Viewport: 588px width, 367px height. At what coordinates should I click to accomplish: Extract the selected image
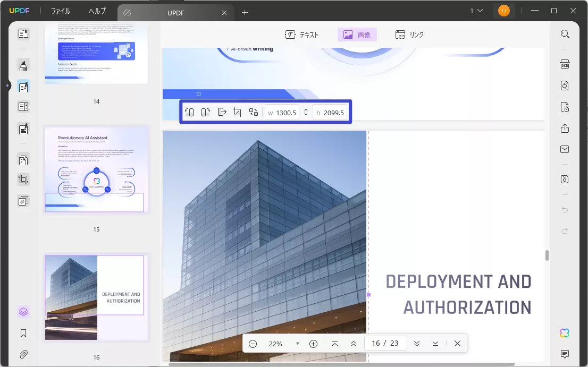pos(222,112)
